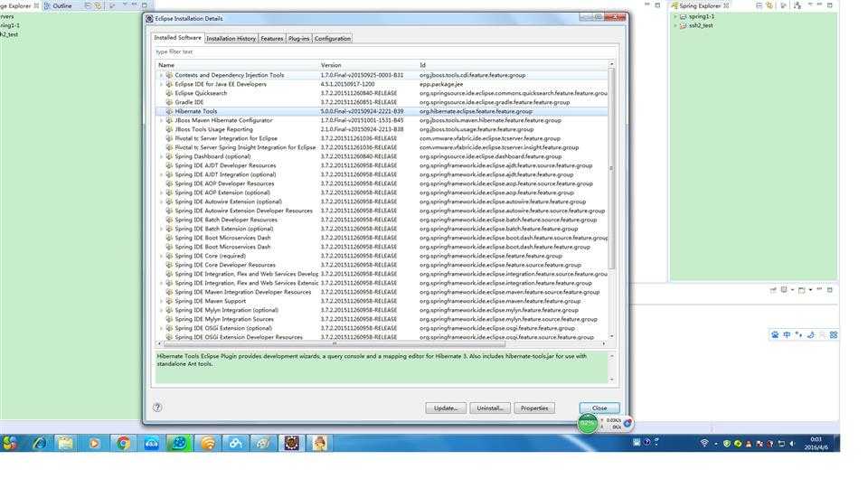868x488 pixels.
Task: Click the Spring Explorer view icon
Action: coord(675,5)
